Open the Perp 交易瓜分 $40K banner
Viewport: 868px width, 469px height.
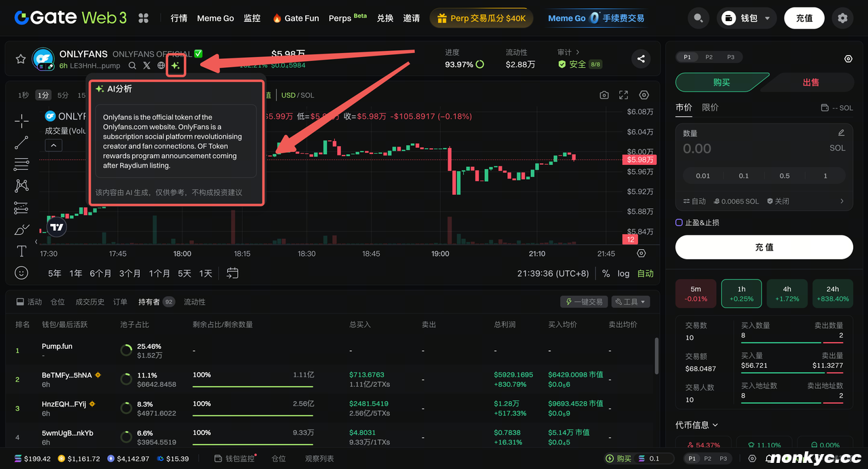[x=481, y=18]
